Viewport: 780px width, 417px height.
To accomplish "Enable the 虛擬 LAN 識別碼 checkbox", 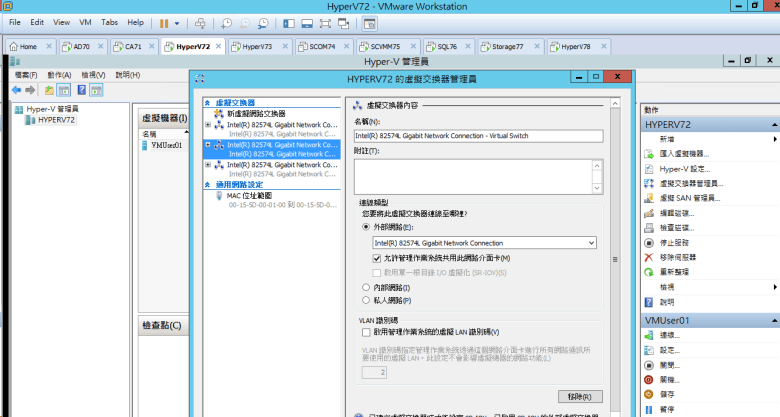I will [366, 331].
